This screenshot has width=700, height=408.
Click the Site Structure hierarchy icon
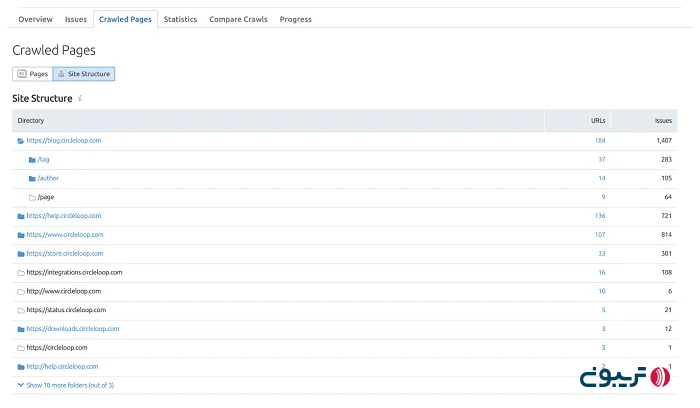coord(61,74)
